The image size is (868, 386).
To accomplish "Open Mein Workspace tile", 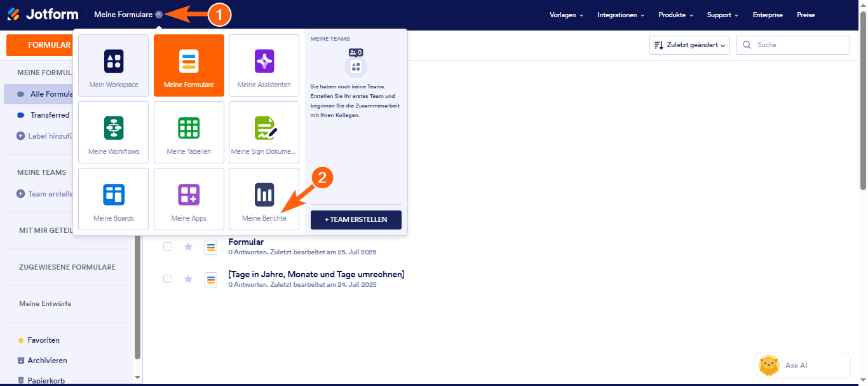I will [114, 65].
